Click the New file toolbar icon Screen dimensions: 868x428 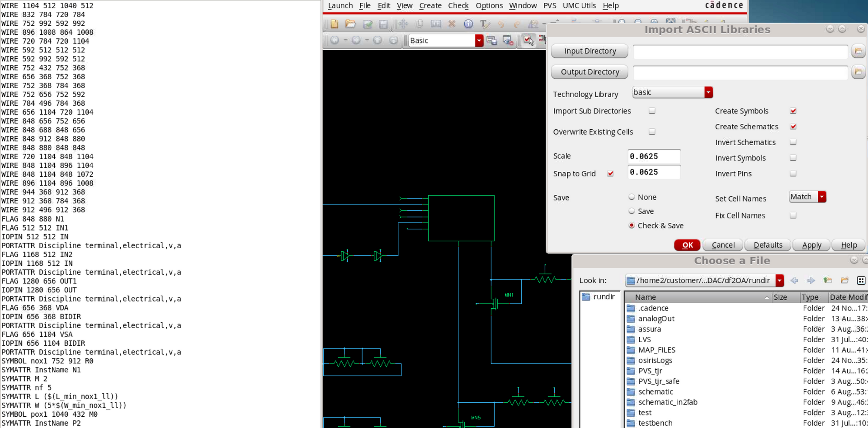click(335, 24)
